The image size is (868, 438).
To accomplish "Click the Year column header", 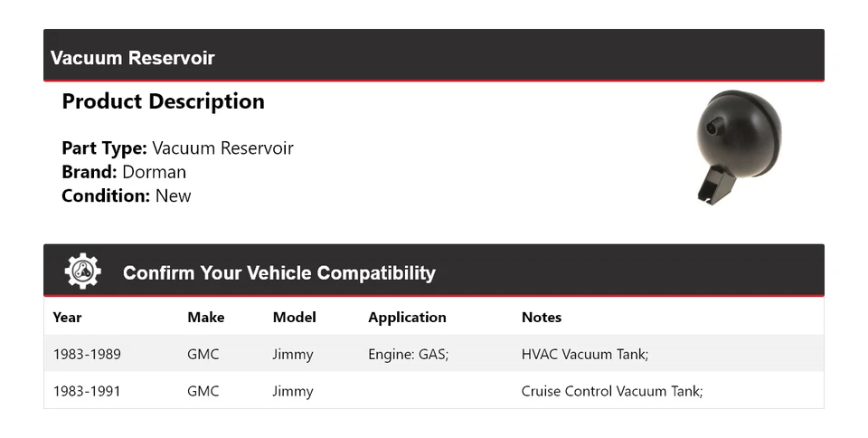I will (x=67, y=317).
